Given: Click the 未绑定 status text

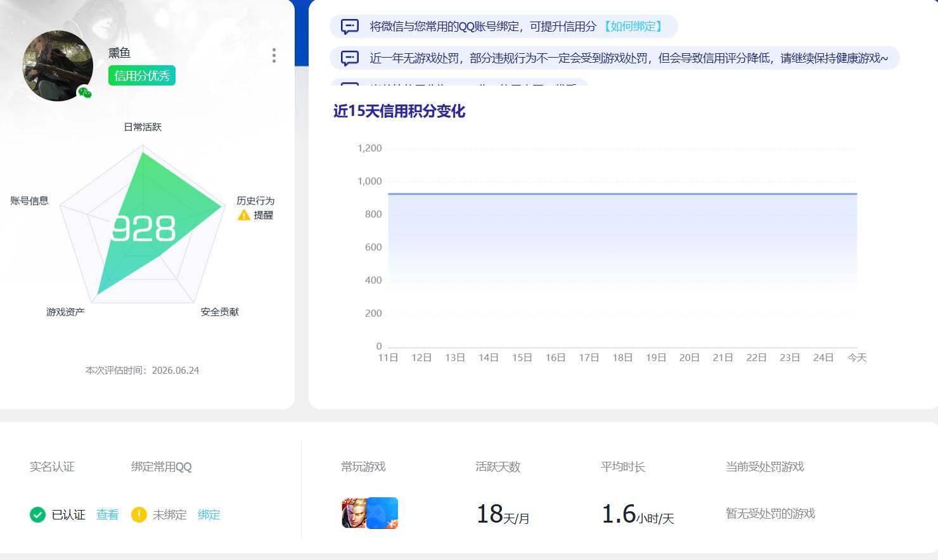Looking at the screenshot, I should [x=169, y=514].
